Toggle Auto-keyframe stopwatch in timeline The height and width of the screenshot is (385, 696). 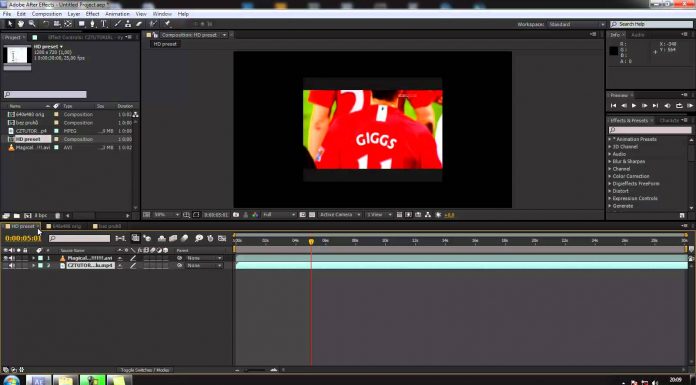[x=210, y=238]
